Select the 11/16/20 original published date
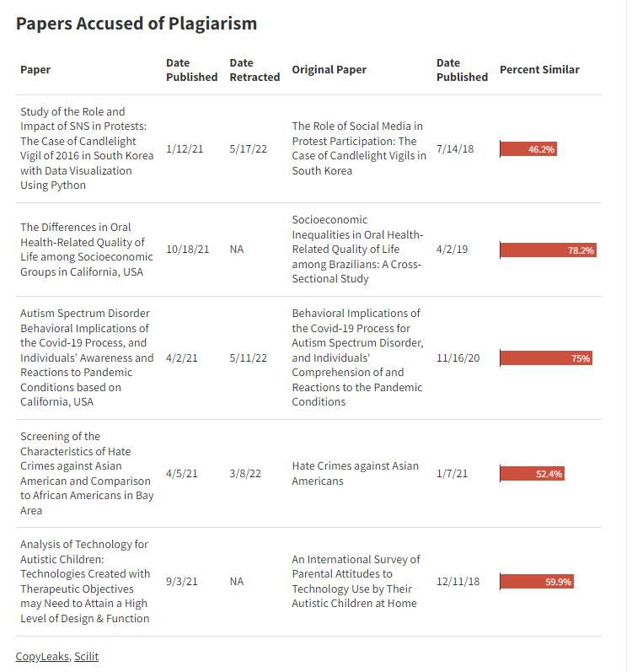This screenshot has width=632, height=672. pyautogui.click(x=458, y=358)
